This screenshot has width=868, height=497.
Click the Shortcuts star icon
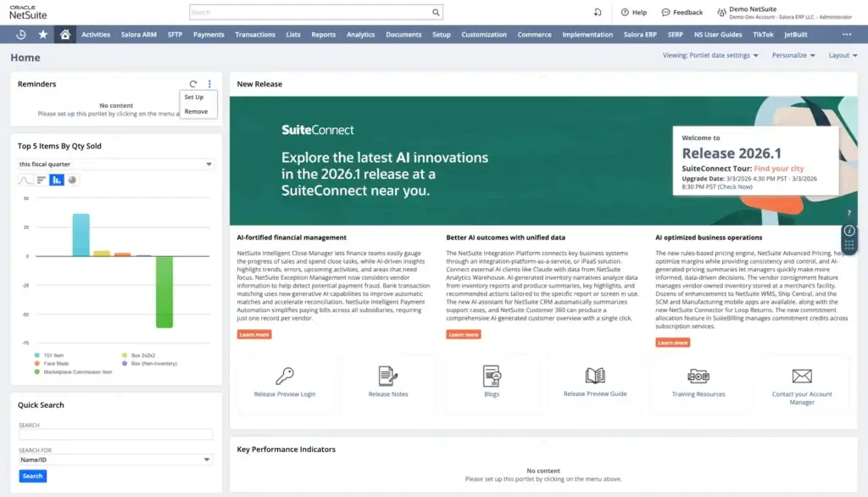43,35
